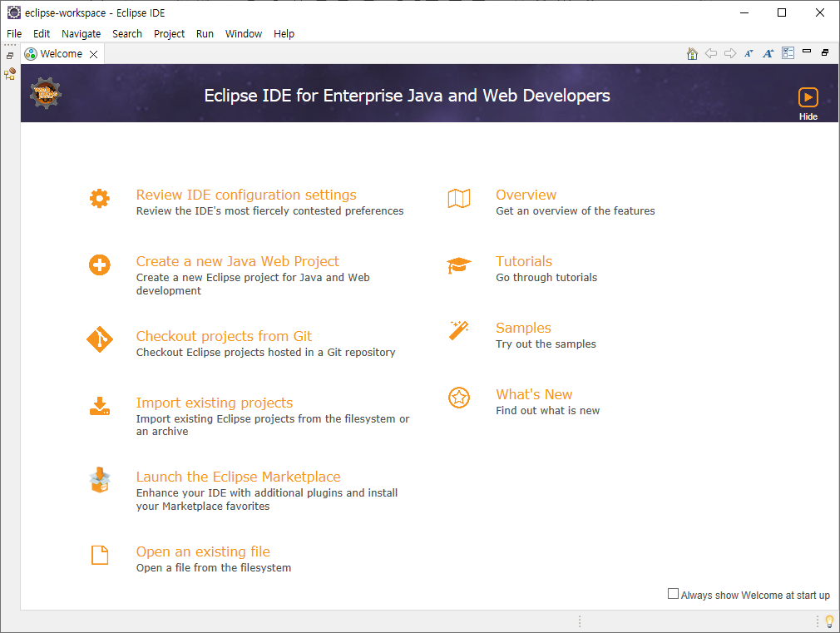Open Import existing projects link

click(x=215, y=403)
